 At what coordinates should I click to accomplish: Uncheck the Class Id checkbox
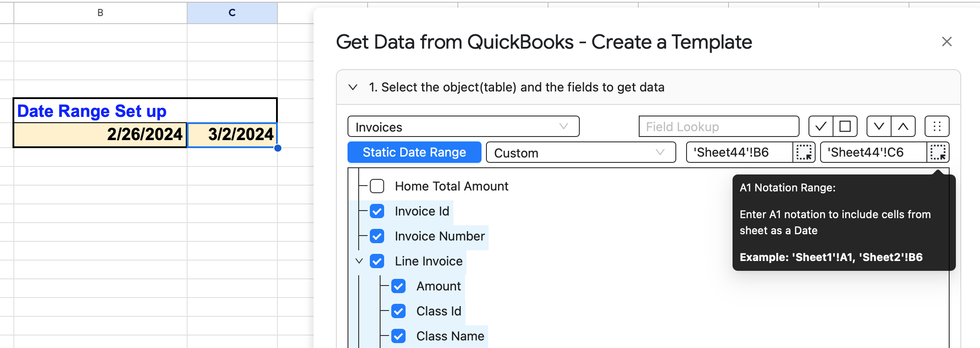tap(398, 311)
